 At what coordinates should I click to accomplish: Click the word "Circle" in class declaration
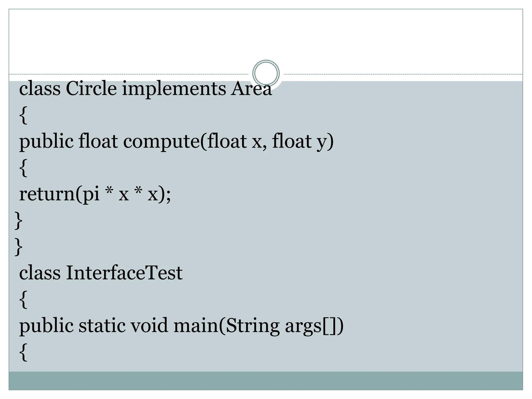pyautogui.click(x=91, y=89)
